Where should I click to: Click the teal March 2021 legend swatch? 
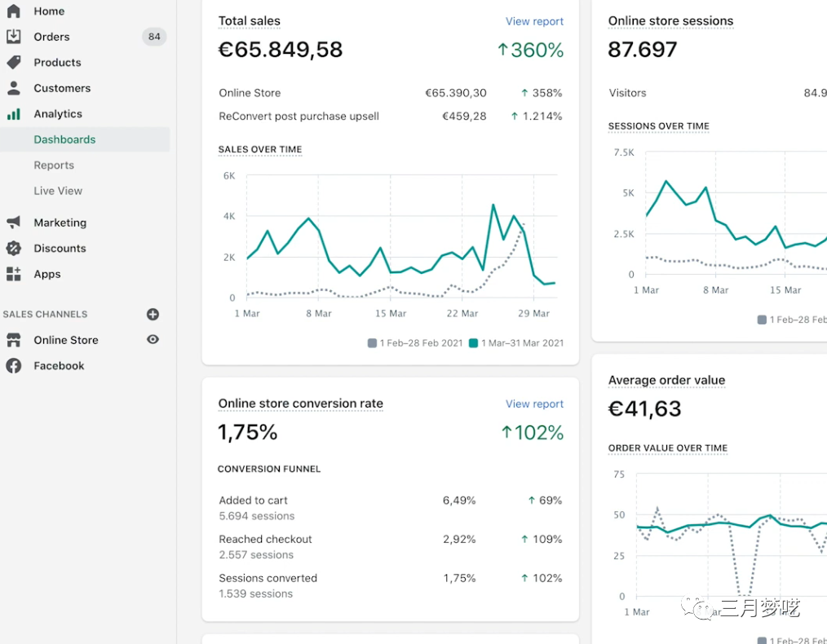click(473, 343)
